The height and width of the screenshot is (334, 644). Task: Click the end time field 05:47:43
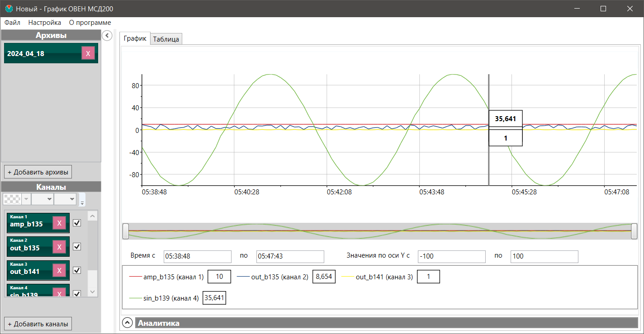pos(290,256)
